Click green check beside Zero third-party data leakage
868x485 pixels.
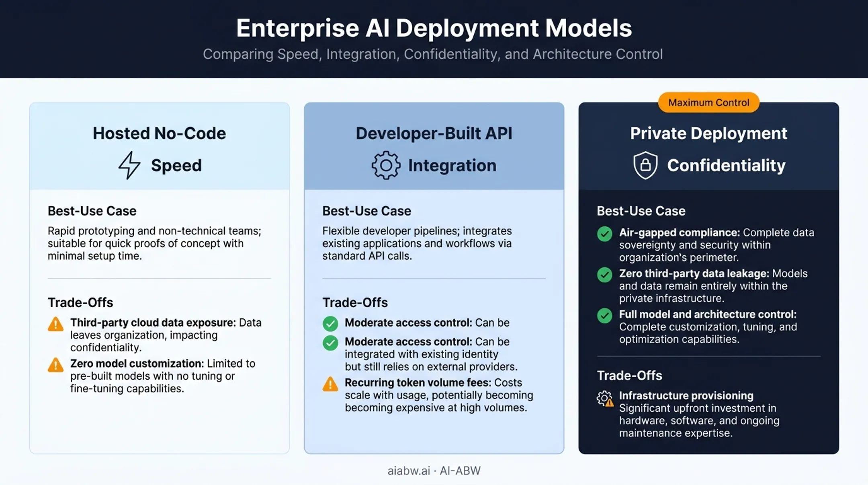604,275
